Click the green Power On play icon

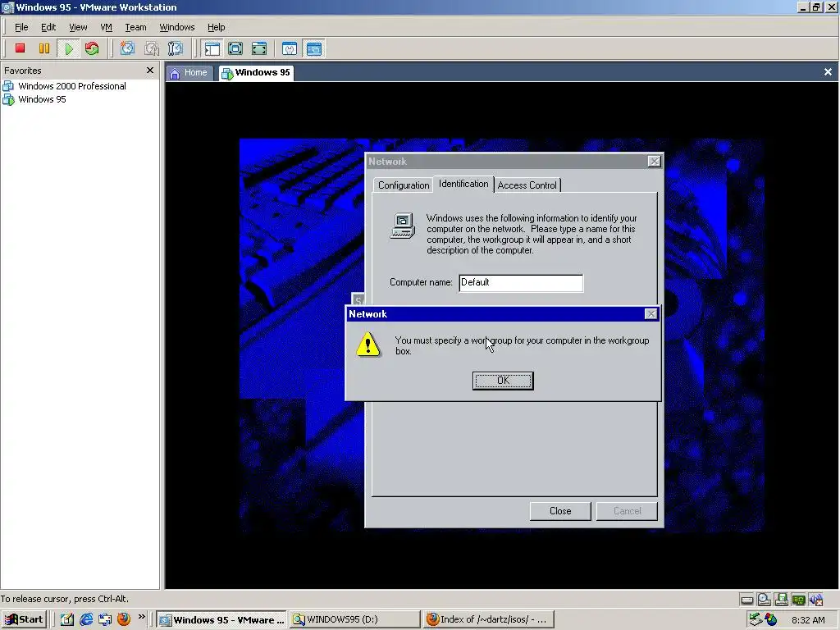69,48
